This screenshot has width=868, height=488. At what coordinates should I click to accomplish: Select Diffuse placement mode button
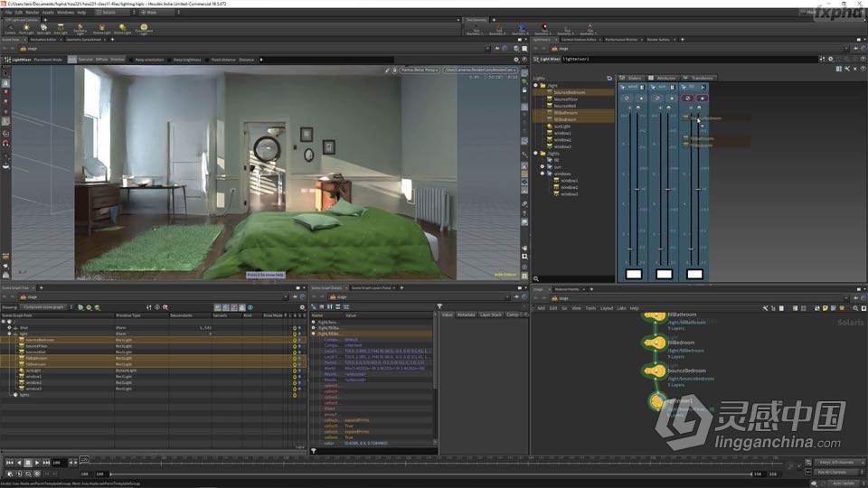point(101,60)
